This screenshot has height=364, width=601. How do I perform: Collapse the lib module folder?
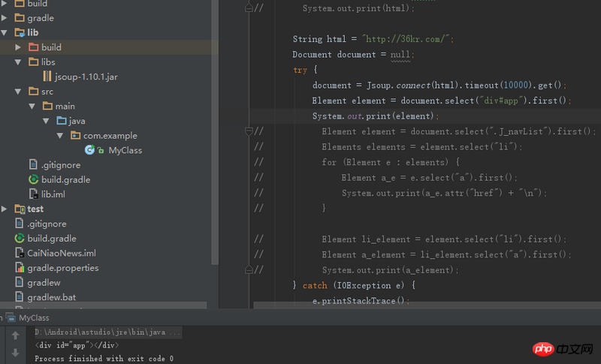pos(5,33)
